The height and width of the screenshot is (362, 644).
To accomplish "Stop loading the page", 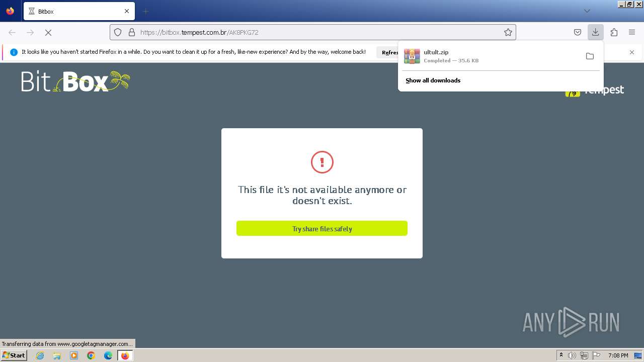I will (48, 32).
